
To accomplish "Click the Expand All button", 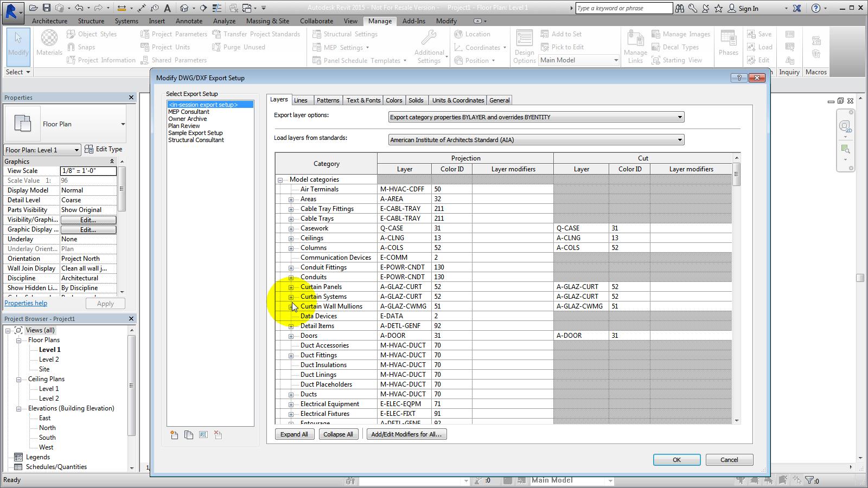I will click(294, 434).
